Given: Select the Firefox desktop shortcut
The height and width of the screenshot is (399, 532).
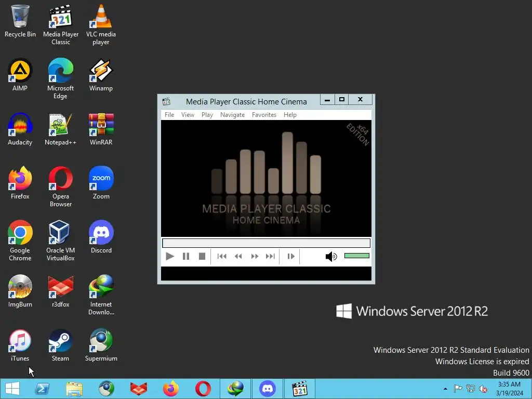Looking at the screenshot, I should [20, 183].
